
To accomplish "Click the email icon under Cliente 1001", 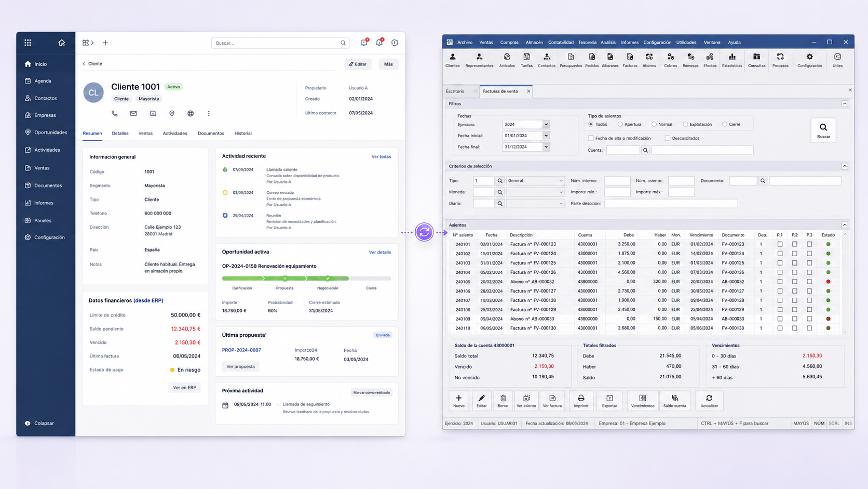I will 133,113.
